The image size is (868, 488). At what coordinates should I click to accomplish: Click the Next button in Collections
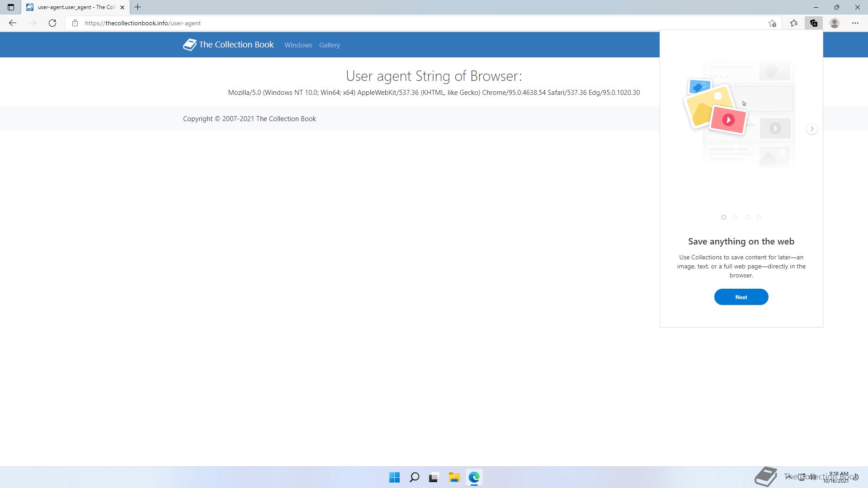coord(741,297)
